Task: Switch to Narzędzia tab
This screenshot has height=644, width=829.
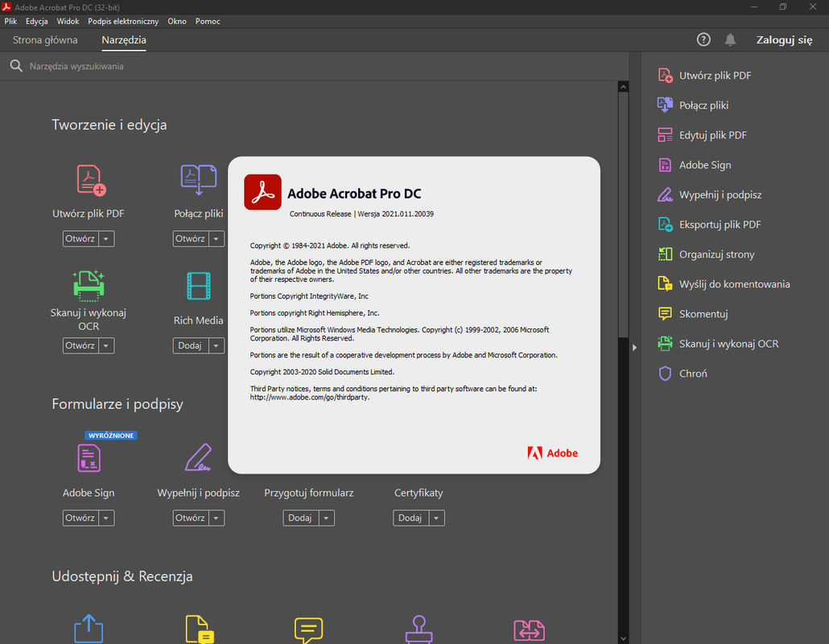Action: 124,40
